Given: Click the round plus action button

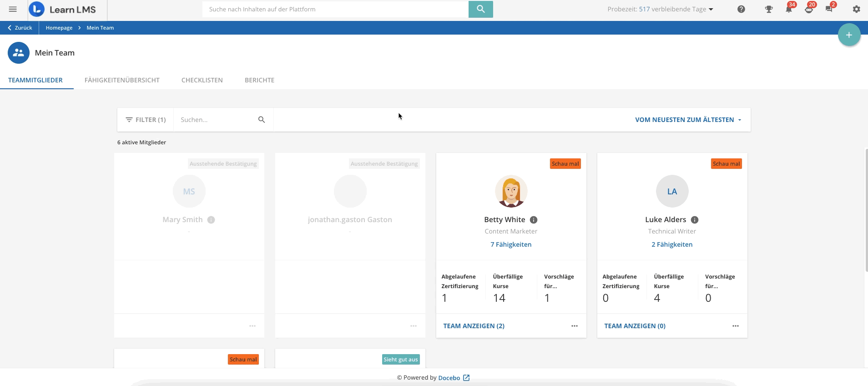Looking at the screenshot, I should (849, 35).
